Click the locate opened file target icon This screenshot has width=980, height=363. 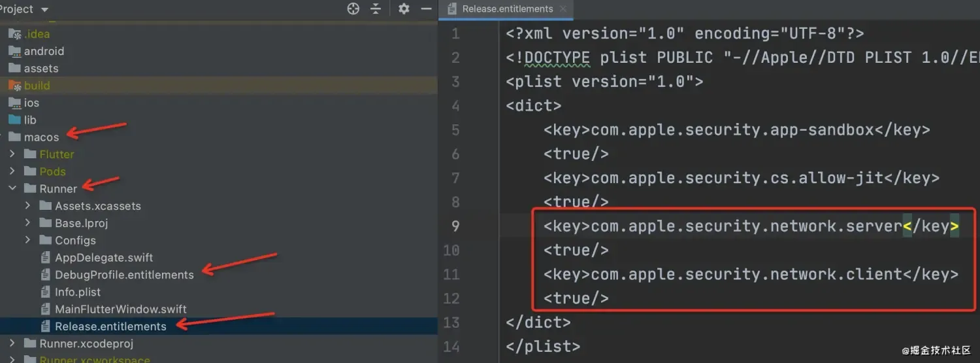click(x=353, y=9)
